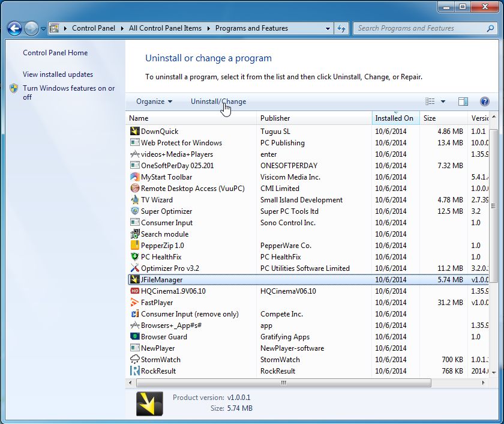Click the horizontal scrollbar thumb

coord(283,383)
